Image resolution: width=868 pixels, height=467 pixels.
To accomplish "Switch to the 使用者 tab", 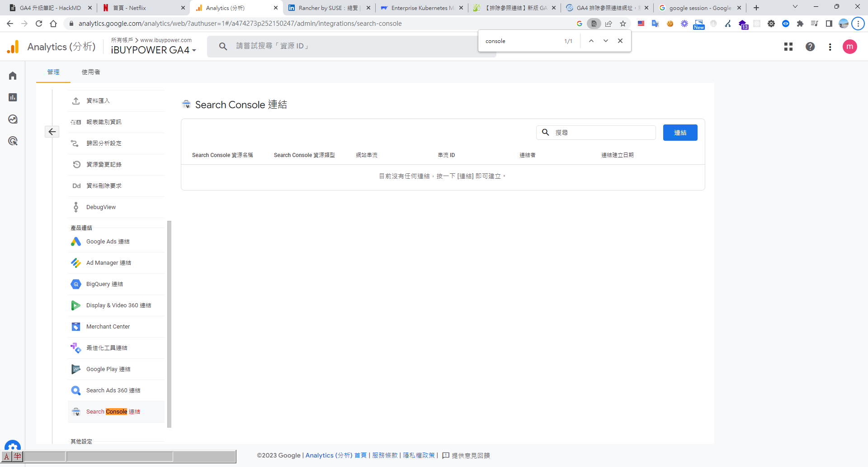I will (91, 72).
